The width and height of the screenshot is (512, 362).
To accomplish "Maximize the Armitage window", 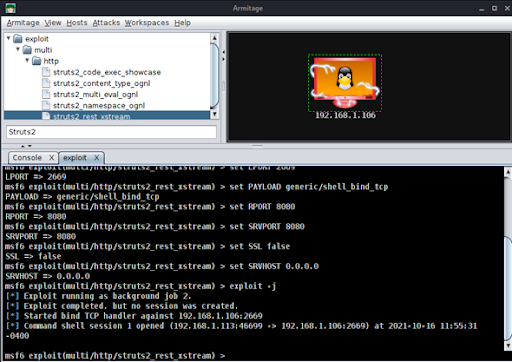I will pyautogui.click(x=495, y=8).
